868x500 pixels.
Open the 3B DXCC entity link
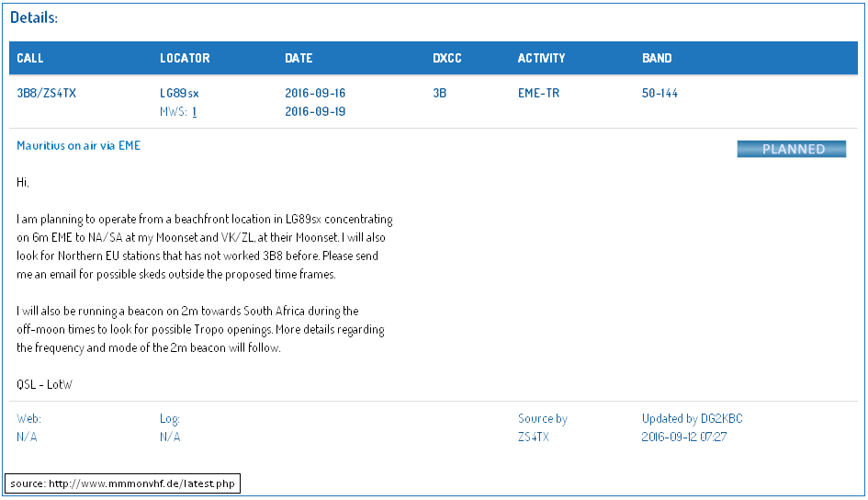coord(439,93)
